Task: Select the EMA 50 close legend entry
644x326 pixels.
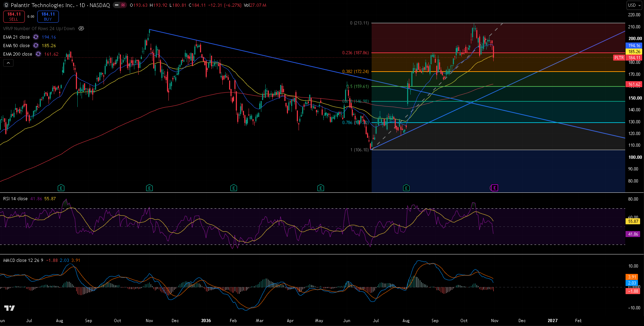Action: pos(16,46)
